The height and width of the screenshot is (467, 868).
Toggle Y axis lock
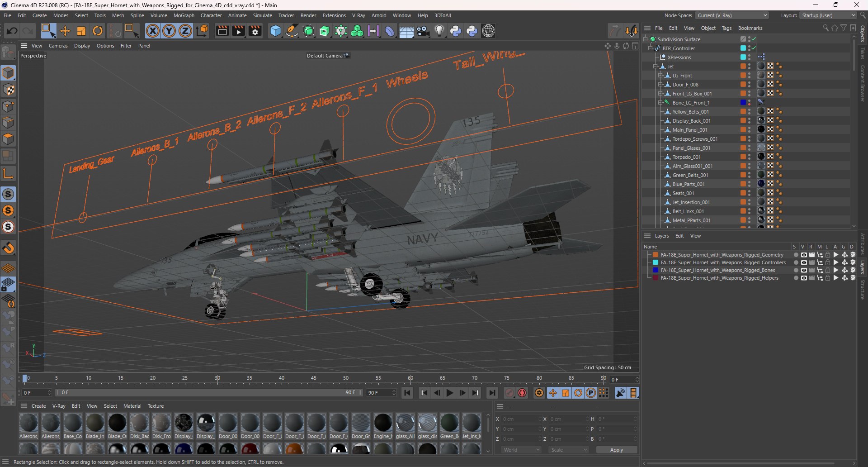(169, 31)
